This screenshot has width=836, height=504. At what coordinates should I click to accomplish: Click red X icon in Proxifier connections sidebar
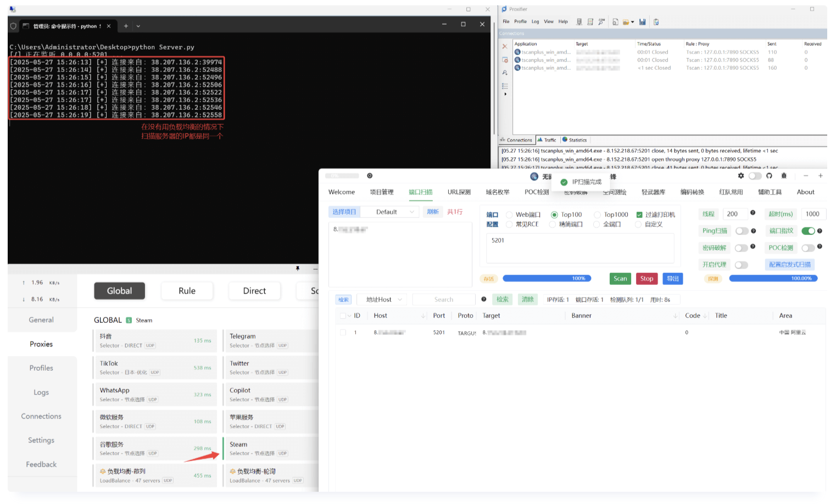click(x=505, y=46)
